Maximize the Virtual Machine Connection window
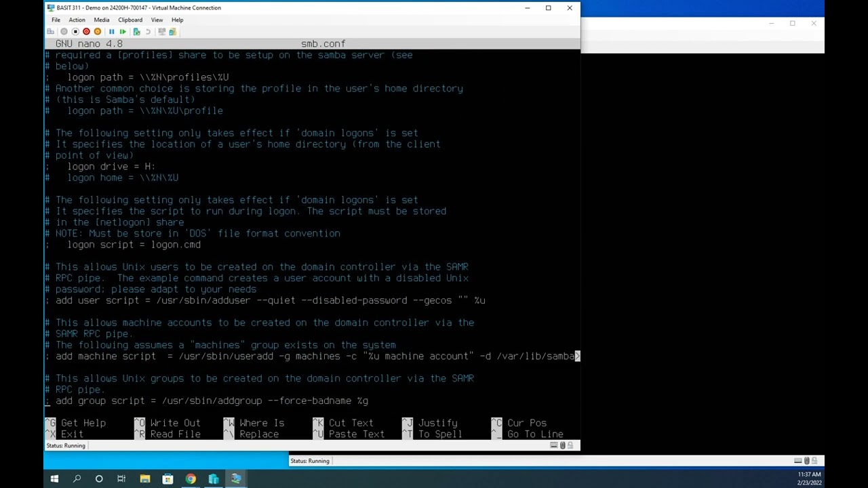Screen dimensions: 868x488 pos(549,7)
